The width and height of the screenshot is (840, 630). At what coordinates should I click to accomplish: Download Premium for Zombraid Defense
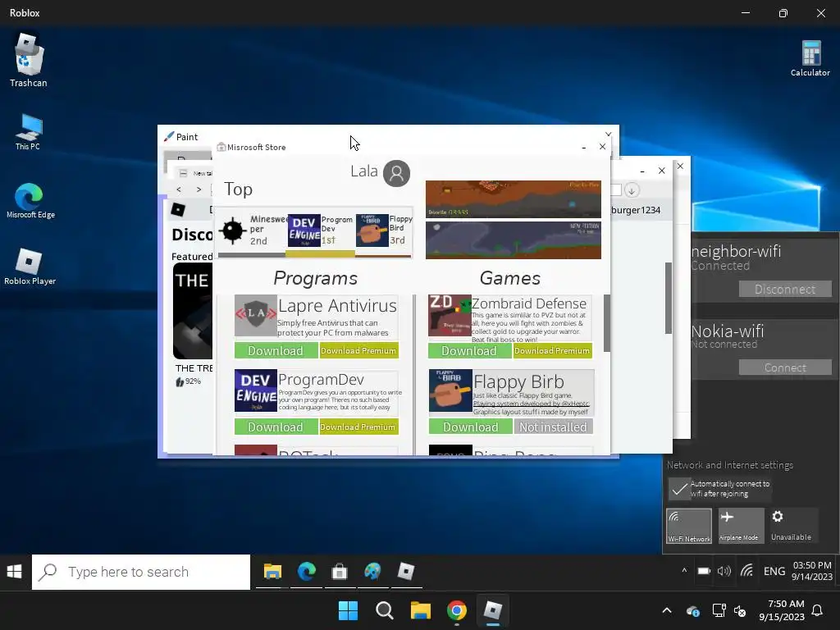[x=552, y=350]
